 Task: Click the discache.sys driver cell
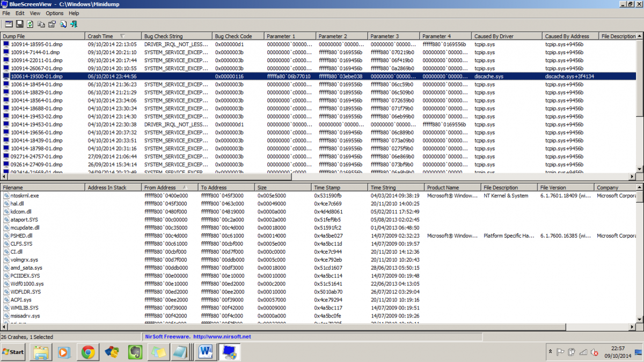(x=489, y=77)
